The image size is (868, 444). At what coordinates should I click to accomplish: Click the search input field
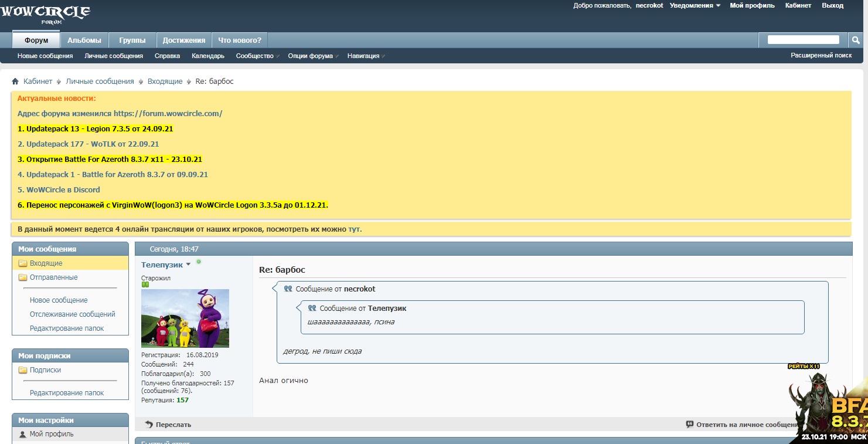[803, 40]
